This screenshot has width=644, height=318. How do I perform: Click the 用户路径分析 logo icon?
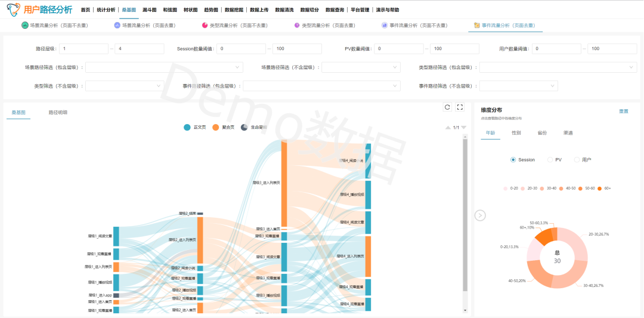click(14, 9)
